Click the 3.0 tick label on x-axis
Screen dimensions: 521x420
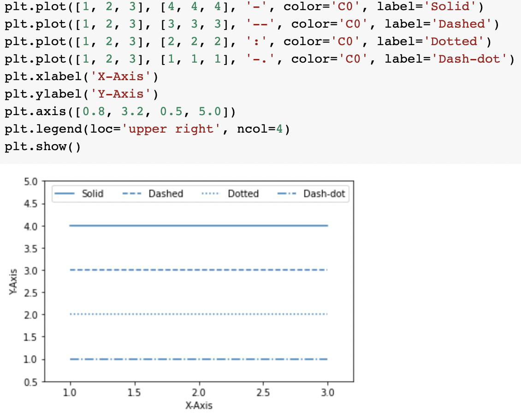328,393
